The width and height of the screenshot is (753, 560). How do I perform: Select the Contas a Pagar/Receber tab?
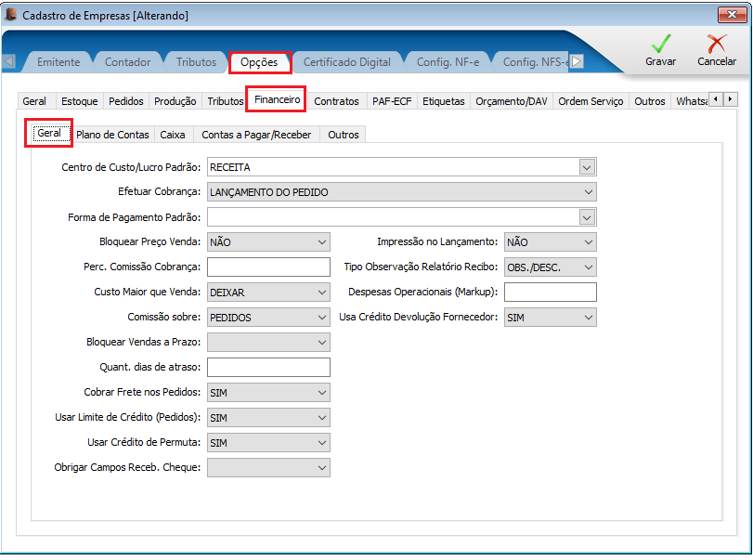pos(256,135)
